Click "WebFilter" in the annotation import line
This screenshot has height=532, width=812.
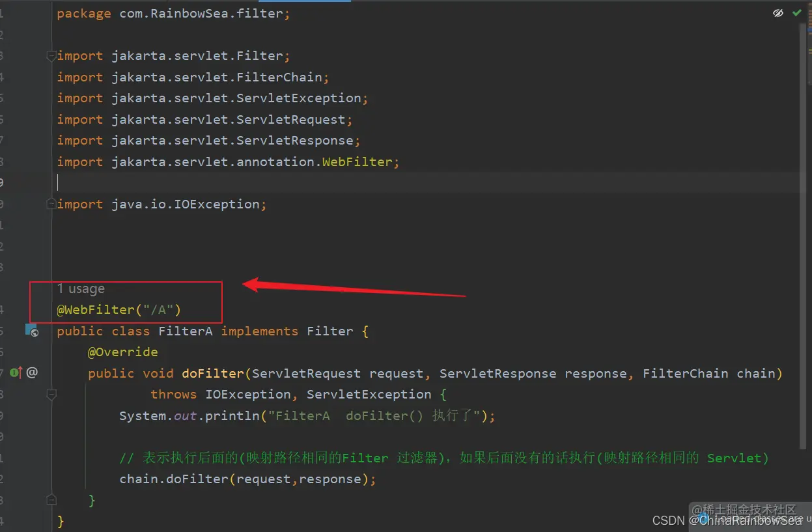pyautogui.click(x=357, y=161)
